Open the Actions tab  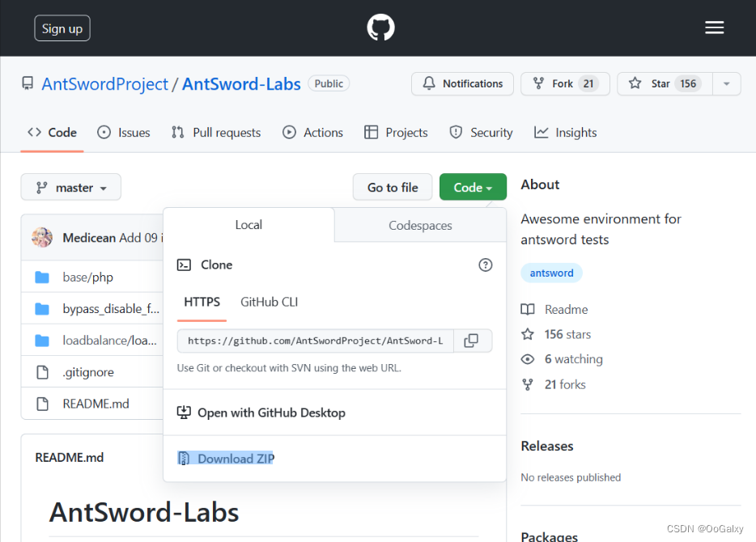(313, 133)
